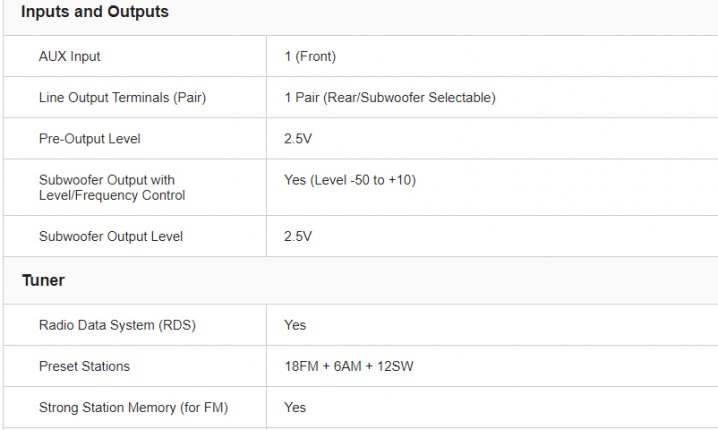This screenshot has height=430, width=718.
Task: Click the 'Inputs and Outputs' section header
Action: tap(95, 13)
